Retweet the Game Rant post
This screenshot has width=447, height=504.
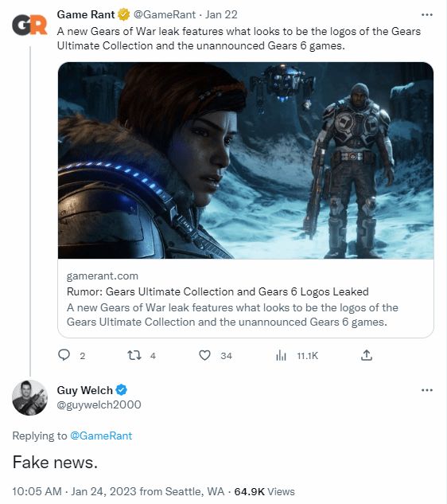[134, 355]
